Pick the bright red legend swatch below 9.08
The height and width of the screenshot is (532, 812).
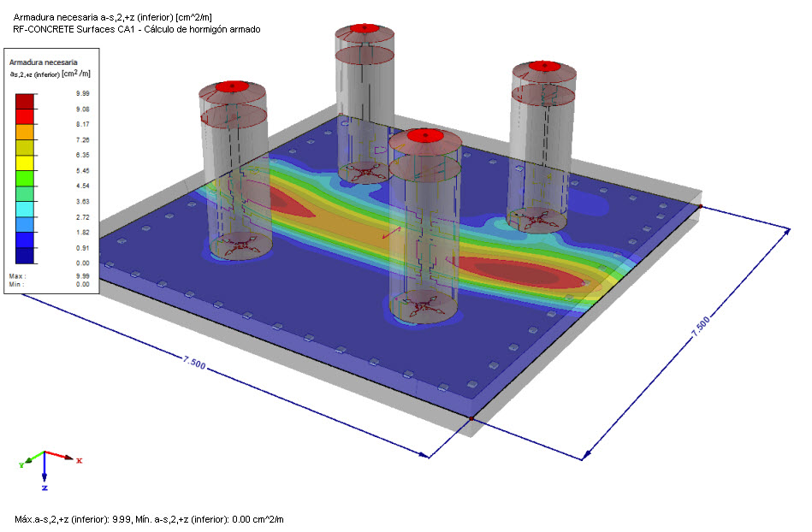(x=24, y=117)
